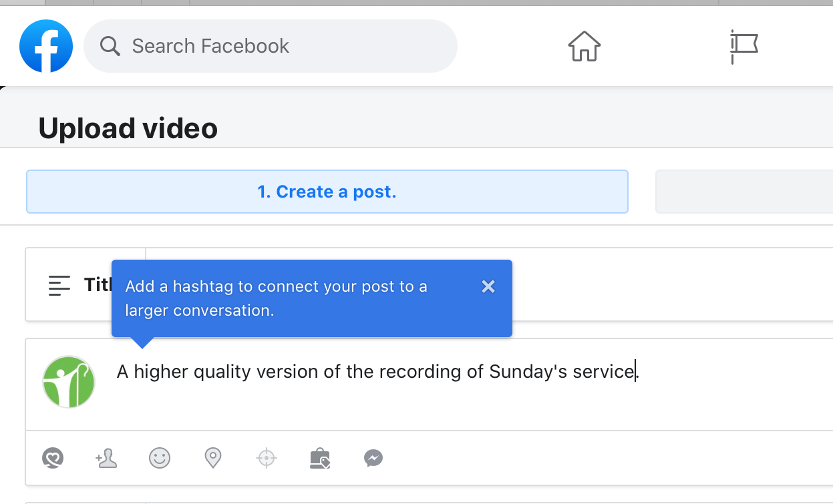
Task: Click the green page profile picture
Action: coord(69,382)
